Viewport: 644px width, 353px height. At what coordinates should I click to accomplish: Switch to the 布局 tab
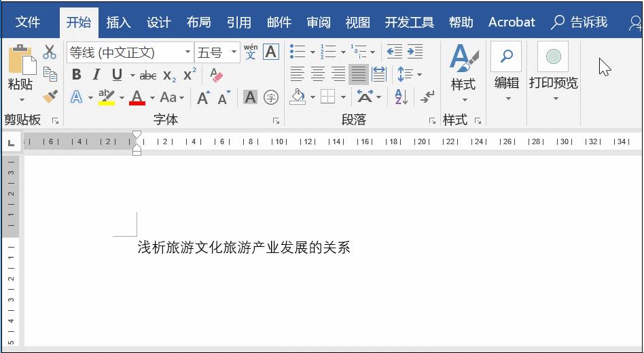198,22
